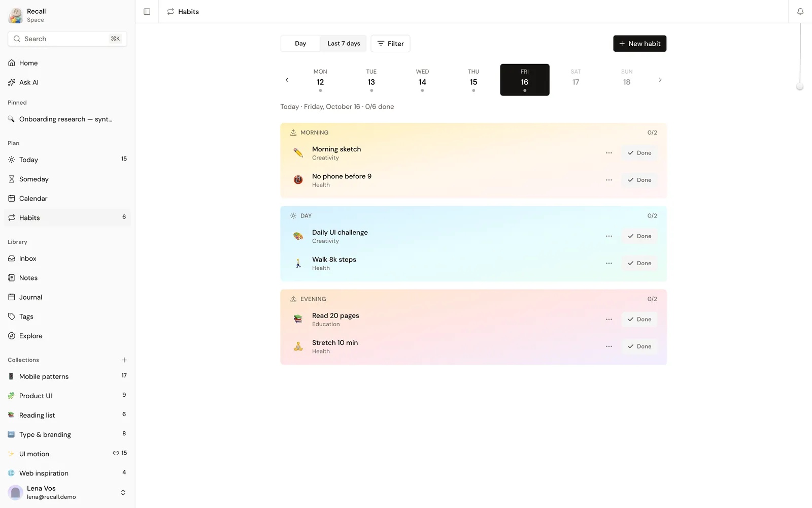Mark Morning sketch as done
Viewport: 812px width, 508px height.
[639, 153]
